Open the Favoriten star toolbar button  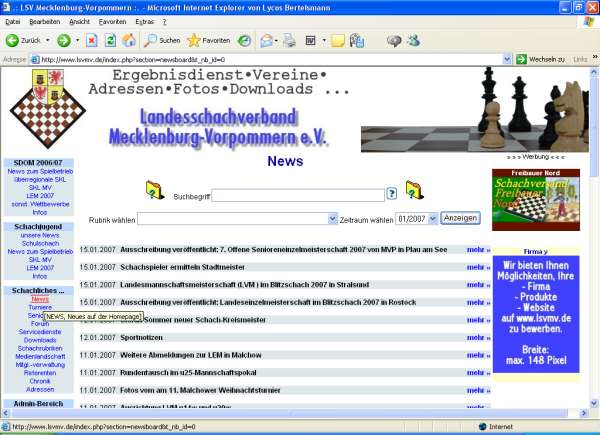click(208, 40)
